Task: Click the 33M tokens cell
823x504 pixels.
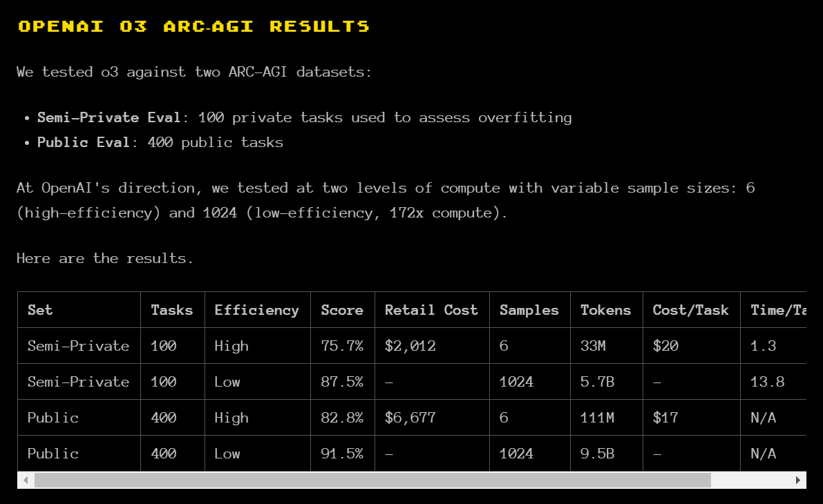Action: (606, 346)
